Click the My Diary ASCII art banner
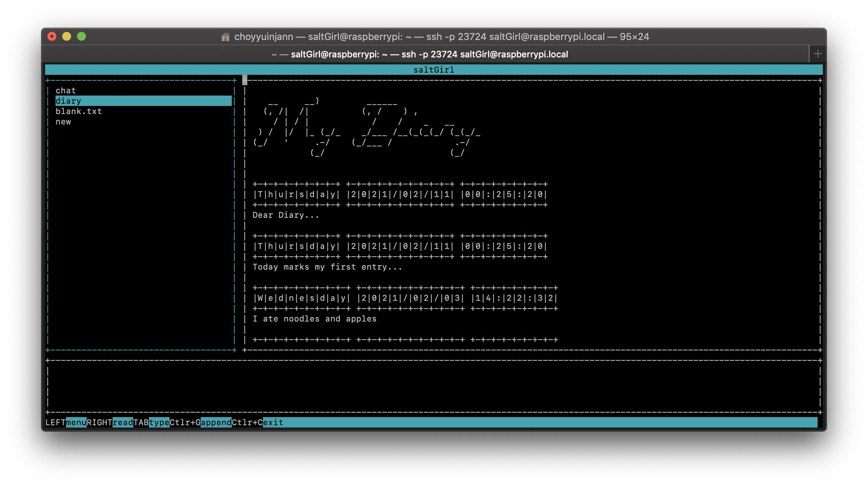Screen dimensions: 868x486 pos(367,127)
